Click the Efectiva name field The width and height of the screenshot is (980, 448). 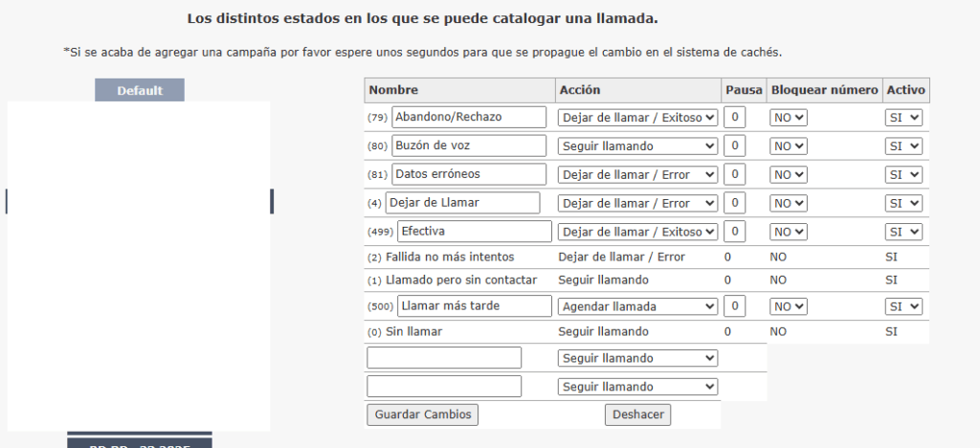pos(474,232)
